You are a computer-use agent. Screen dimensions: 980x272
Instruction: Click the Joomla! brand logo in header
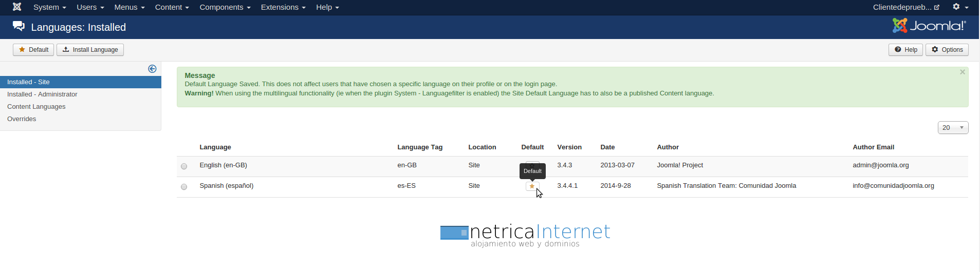pos(929,26)
